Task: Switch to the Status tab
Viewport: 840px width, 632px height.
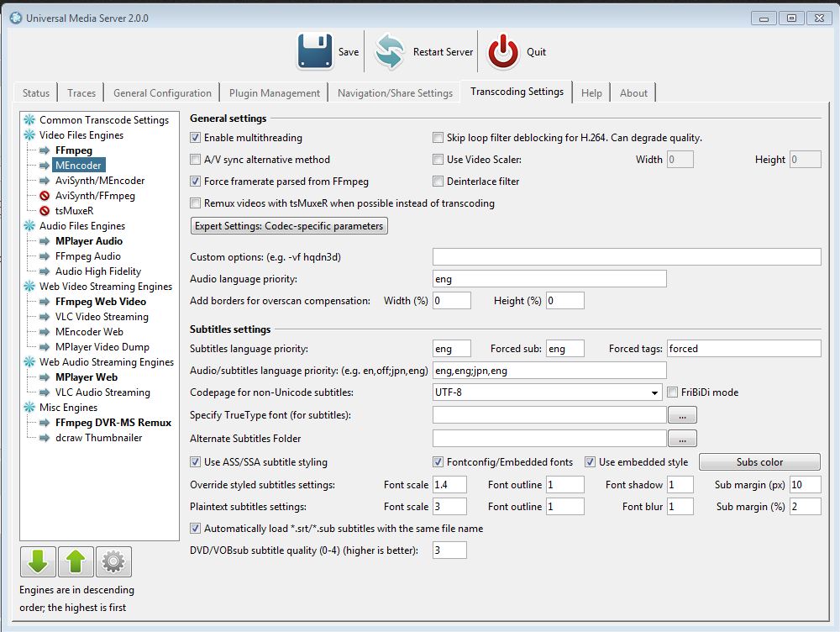Action: point(36,92)
